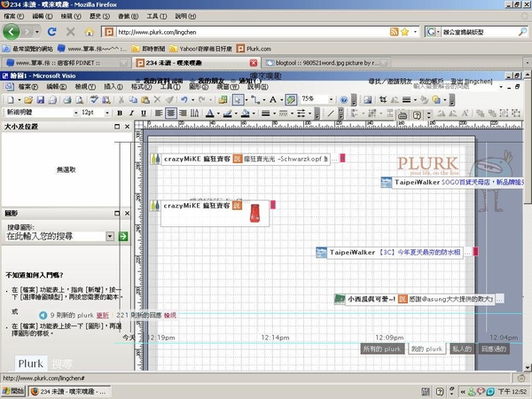This screenshot has width=532, height=399.
Task: Open Firefox Tools menu
Action: pyautogui.click(x=156, y=16)
